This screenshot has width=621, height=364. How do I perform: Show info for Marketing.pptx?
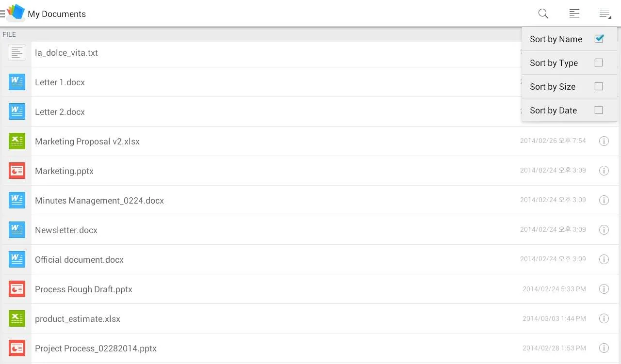pyautogui.click(x=604, y=171)
